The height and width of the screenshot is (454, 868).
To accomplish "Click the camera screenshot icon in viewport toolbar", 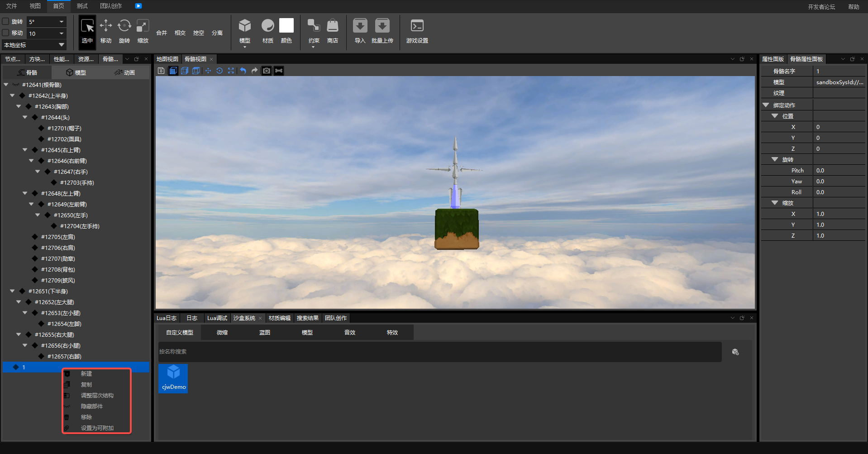I will (267, 71).
